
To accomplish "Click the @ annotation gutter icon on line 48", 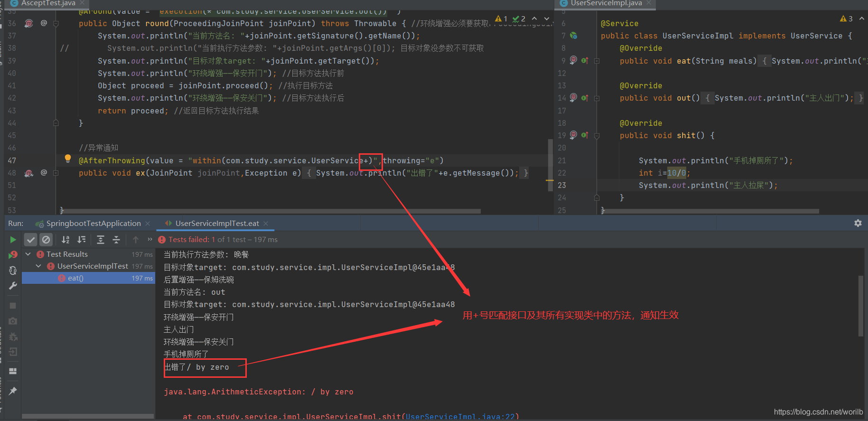I will pyautogui.click(x=44, y=173).
